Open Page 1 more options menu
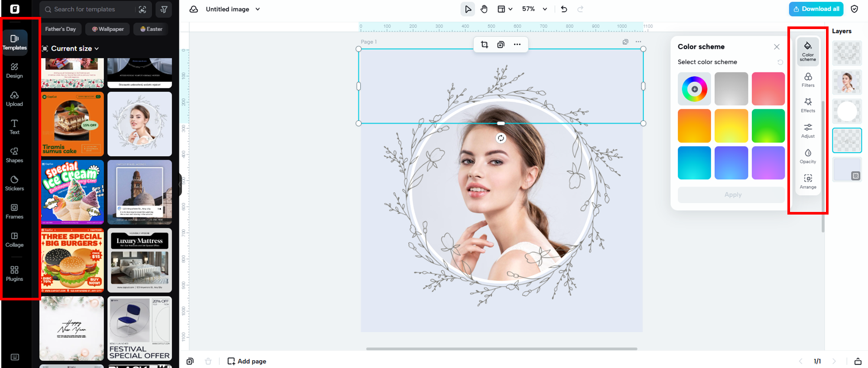868x368 pixels. [638, 42]
